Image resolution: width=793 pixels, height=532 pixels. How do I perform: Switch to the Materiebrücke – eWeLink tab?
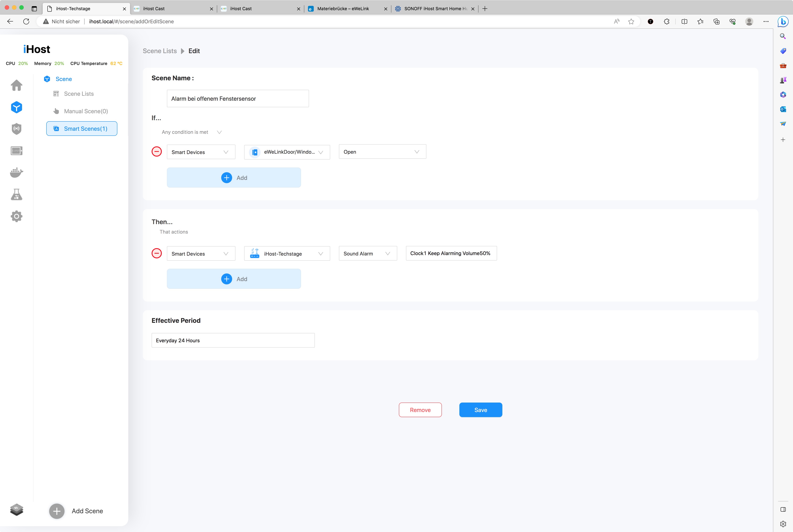[343, 9]
